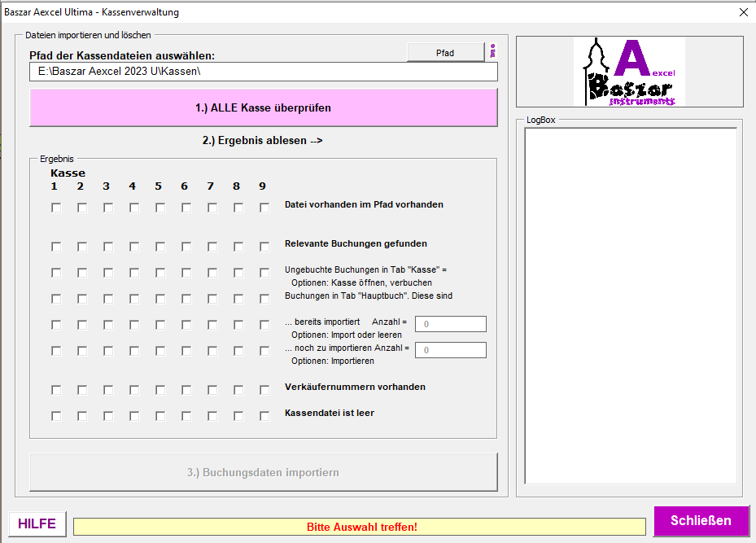Tick Kasse 9 'Verkäufernummern vorhanden' checkbox
This screenshot has height=543, width=756.
264,390
